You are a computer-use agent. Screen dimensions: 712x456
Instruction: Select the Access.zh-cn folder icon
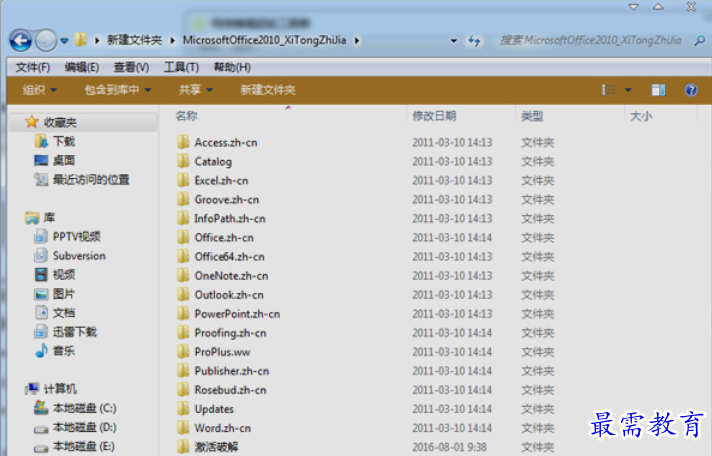(183, 142)
